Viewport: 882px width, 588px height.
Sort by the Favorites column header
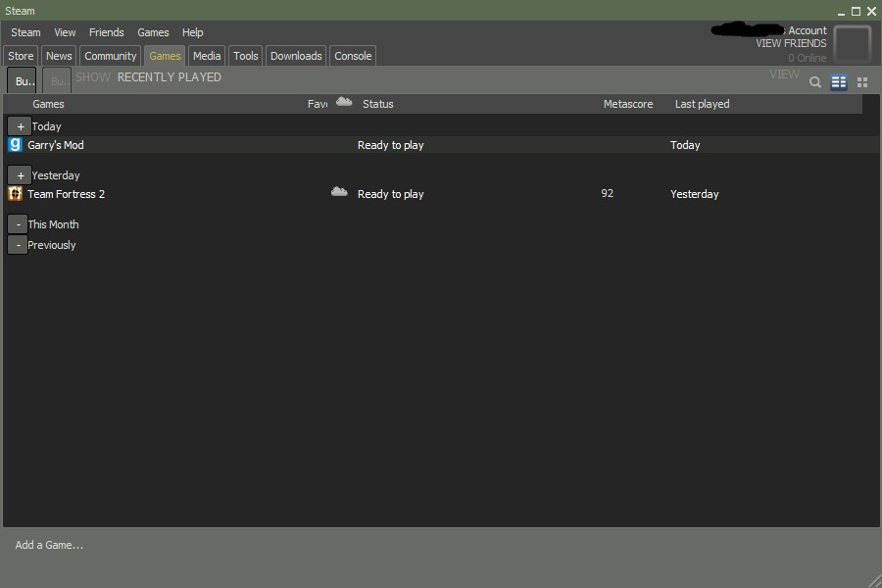click(x=318, y=104)
